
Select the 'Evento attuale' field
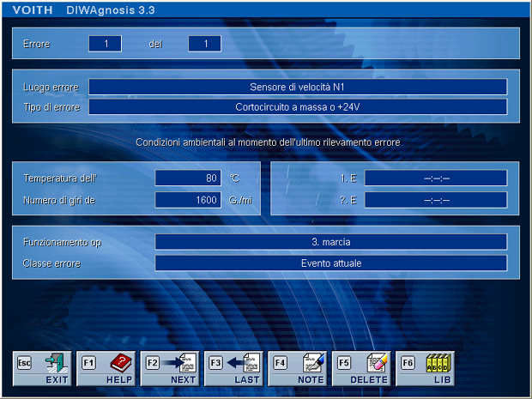coord(331,263)
